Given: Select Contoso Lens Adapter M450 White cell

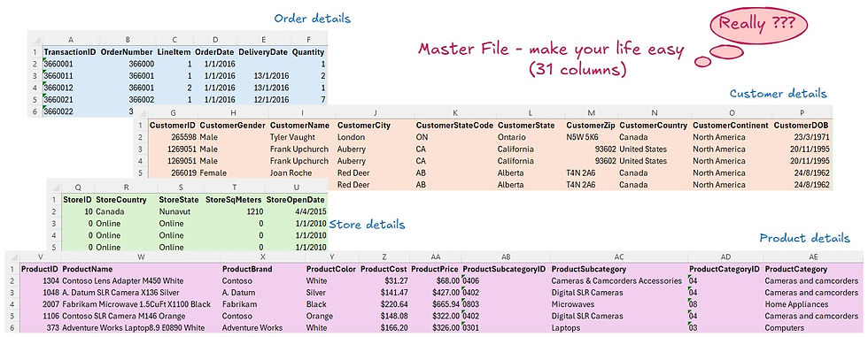Looking at the screenshot, I should 141,280.
